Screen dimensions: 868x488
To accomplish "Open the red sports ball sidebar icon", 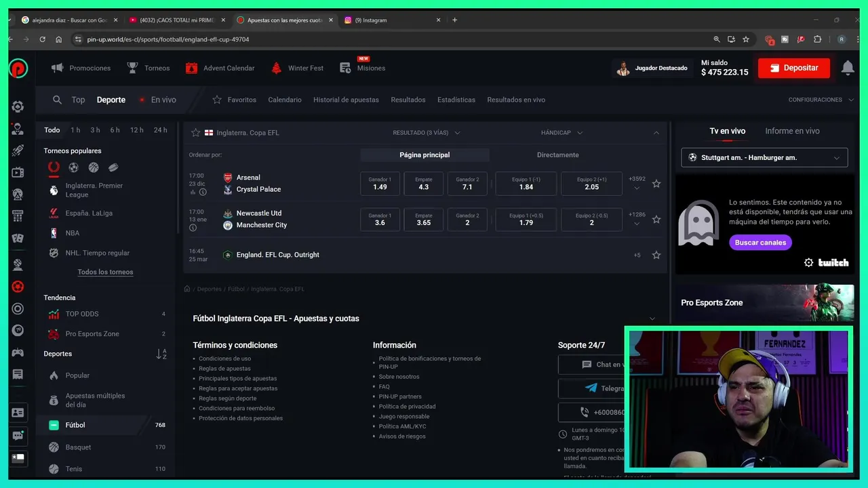I will pyautogui.click(x=18, y=287).
